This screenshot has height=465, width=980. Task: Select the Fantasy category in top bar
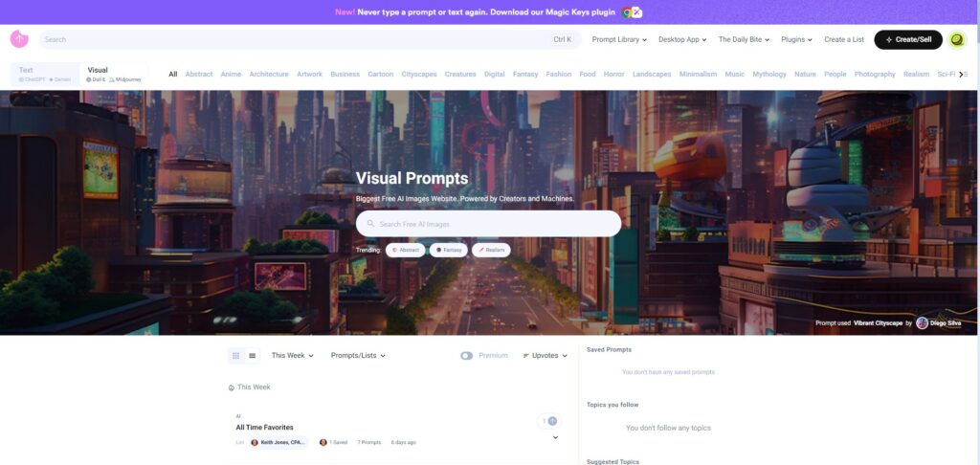[x=525, y=75]
